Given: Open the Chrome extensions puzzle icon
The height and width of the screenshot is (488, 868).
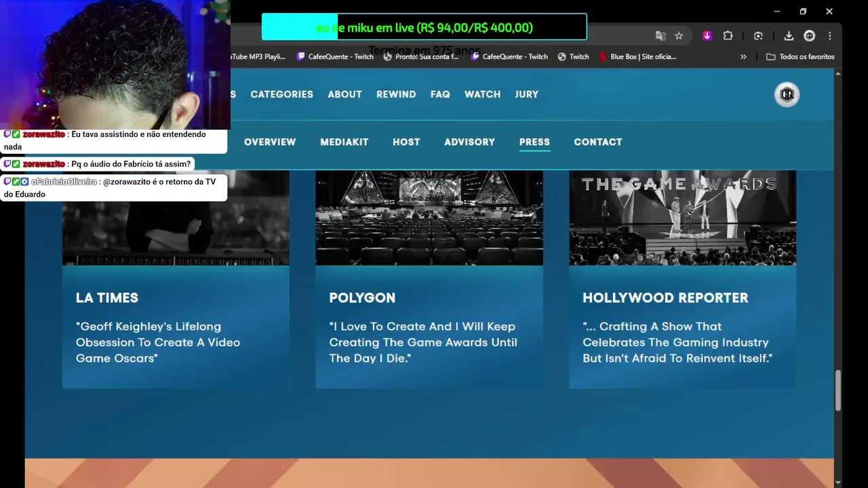Looking at the screenshot, I should point(728,36).
